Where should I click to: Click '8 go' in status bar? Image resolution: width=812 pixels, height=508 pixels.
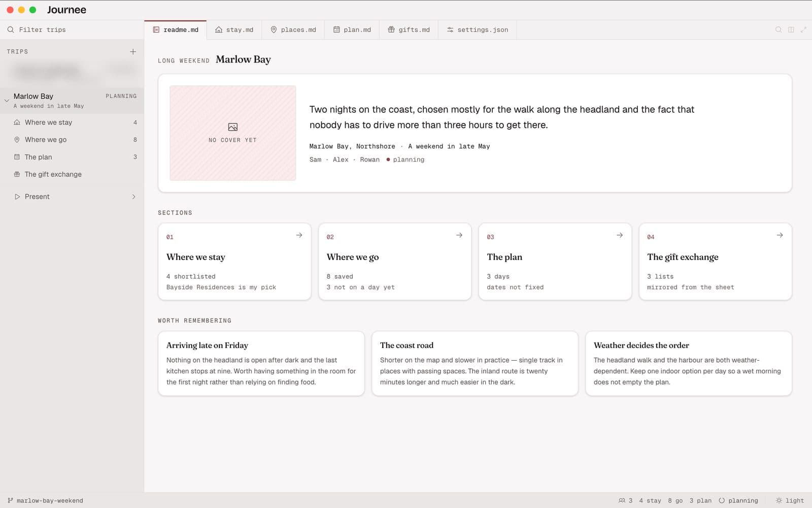point(675,500)
